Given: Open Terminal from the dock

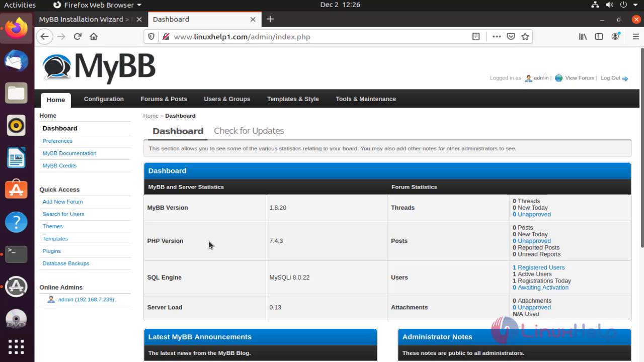Looking at the screenshot, I should [x=16, y=254].
